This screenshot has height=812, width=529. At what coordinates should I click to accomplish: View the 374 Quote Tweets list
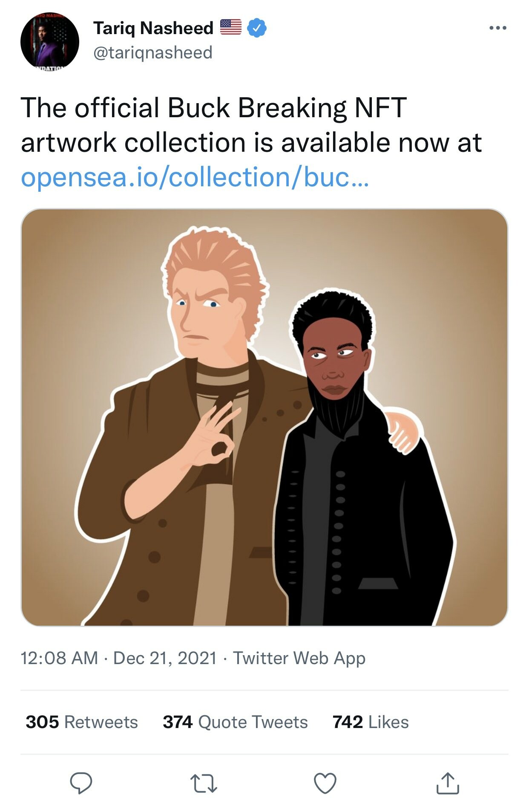point(235,722)
